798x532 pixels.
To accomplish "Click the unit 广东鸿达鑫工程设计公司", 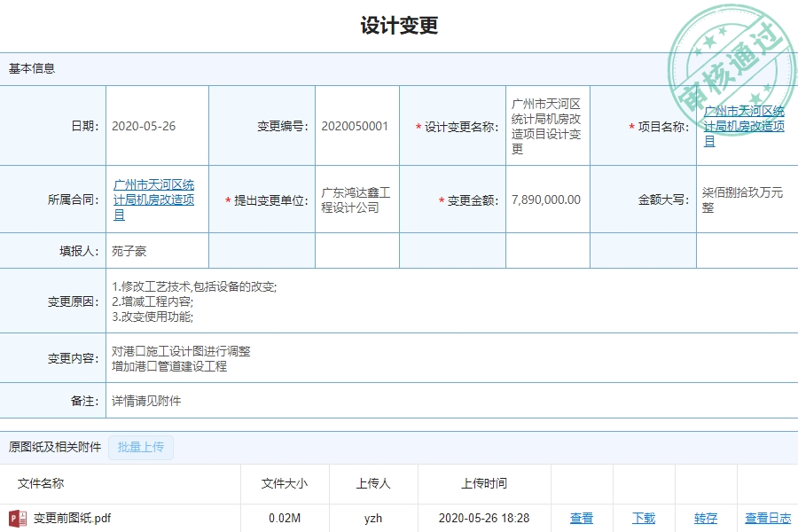I will click(x=356, y=199).
